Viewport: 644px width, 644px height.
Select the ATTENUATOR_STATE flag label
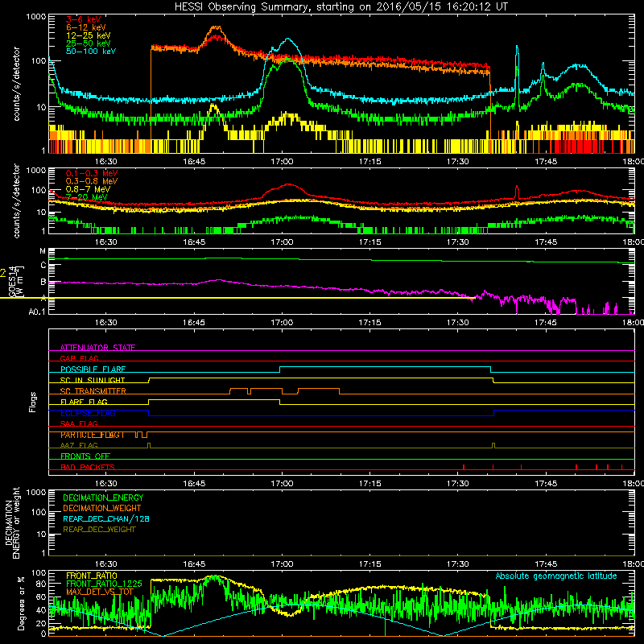pos(97,348)
